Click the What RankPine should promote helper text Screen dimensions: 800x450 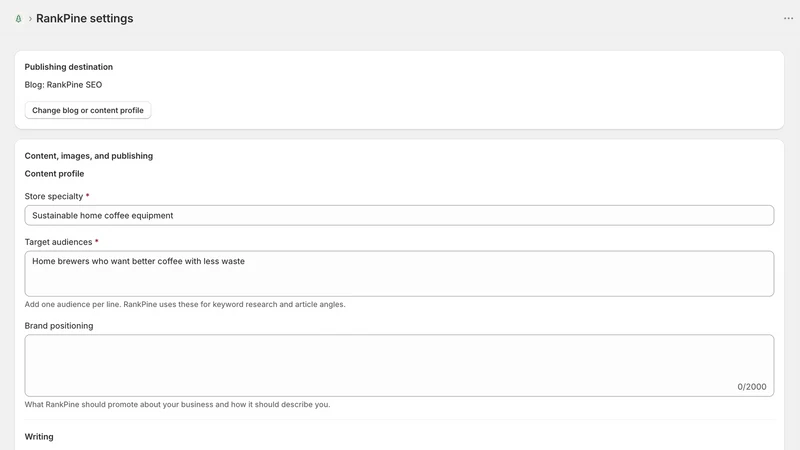coord(178,404)
